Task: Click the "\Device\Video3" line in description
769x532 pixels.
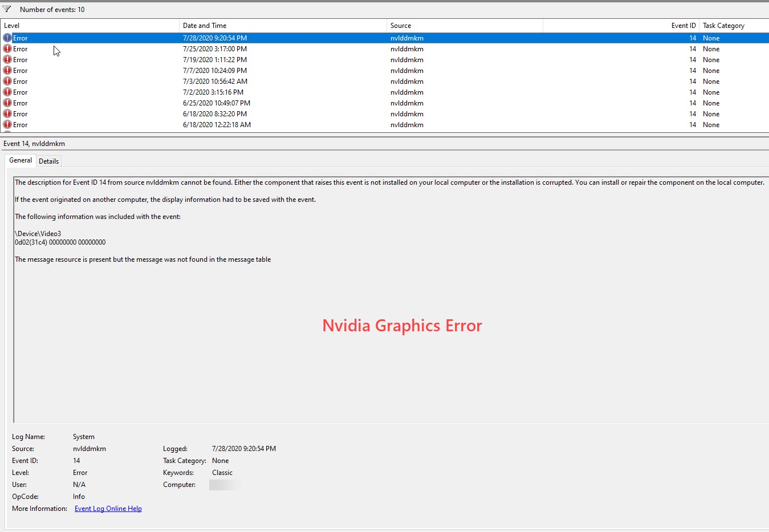Action: tap(38, 234)
